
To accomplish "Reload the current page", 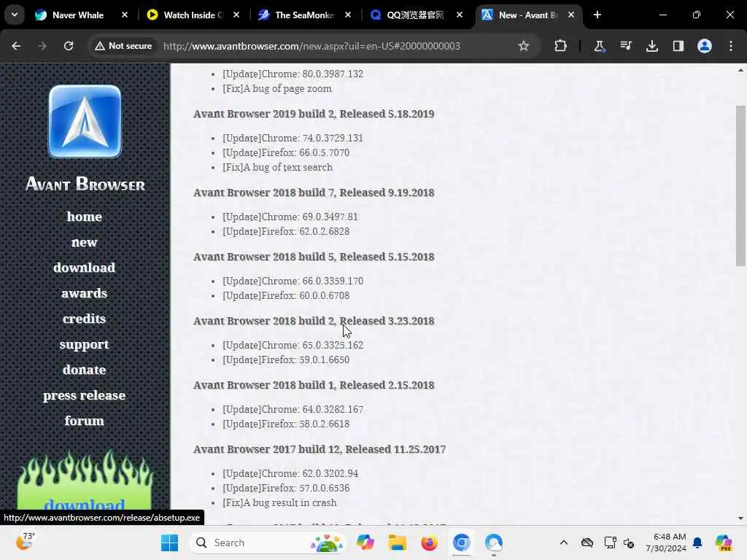I will [x=69, y=46].
